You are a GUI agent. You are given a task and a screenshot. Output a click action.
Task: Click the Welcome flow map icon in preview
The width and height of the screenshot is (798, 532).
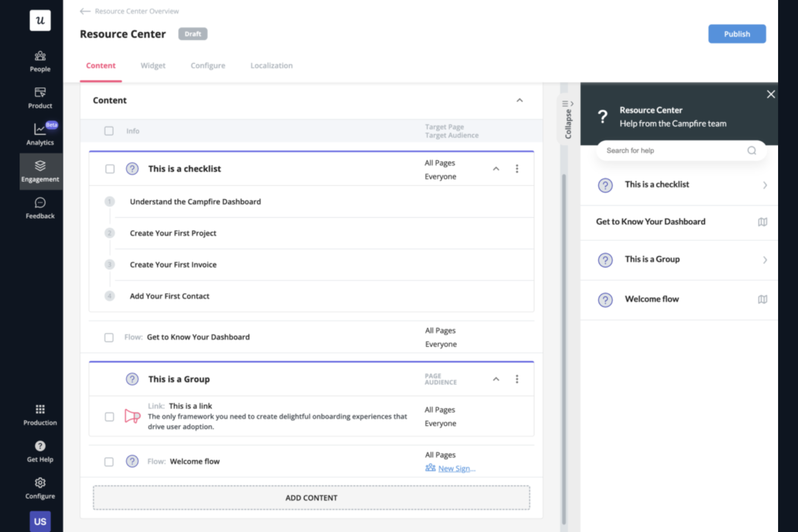click(762, 299)
